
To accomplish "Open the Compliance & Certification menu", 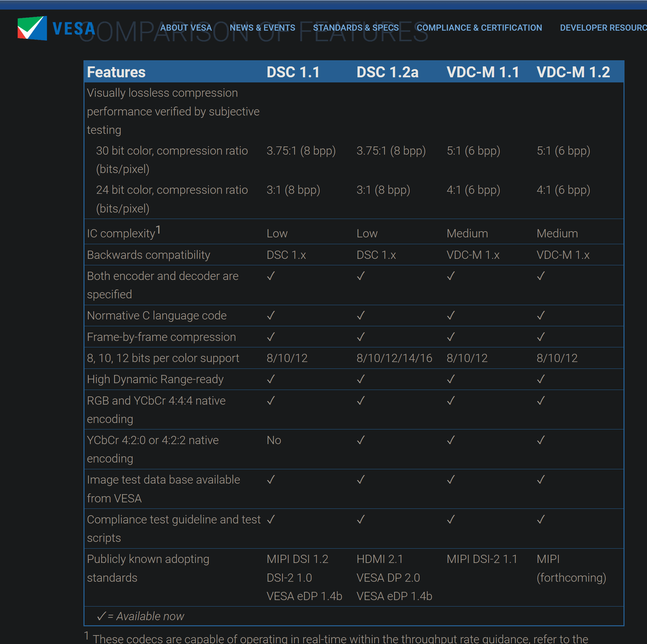I will [x=479, y=28].
